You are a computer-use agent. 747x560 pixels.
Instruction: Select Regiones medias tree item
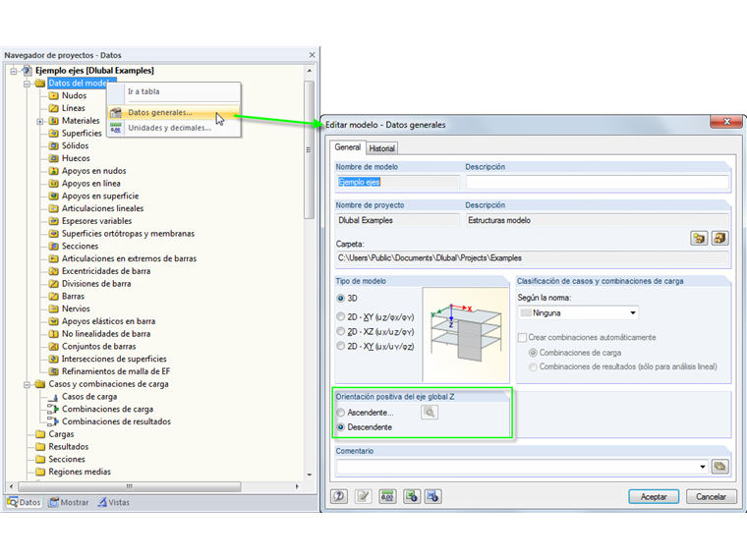[80, 472]
